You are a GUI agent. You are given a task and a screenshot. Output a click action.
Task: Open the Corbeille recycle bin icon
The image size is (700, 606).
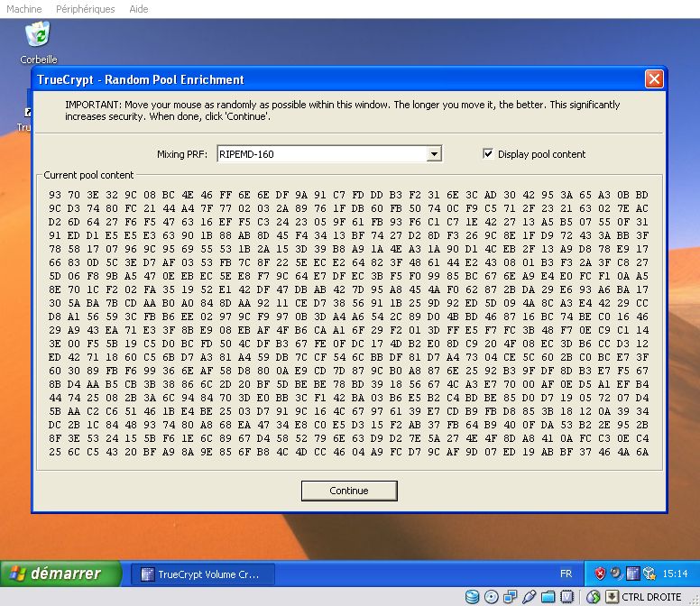tap(38, 34)
